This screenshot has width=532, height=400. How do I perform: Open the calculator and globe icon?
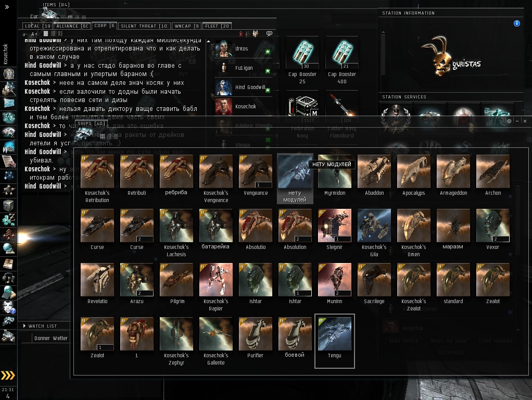click(x=8, y=293)
